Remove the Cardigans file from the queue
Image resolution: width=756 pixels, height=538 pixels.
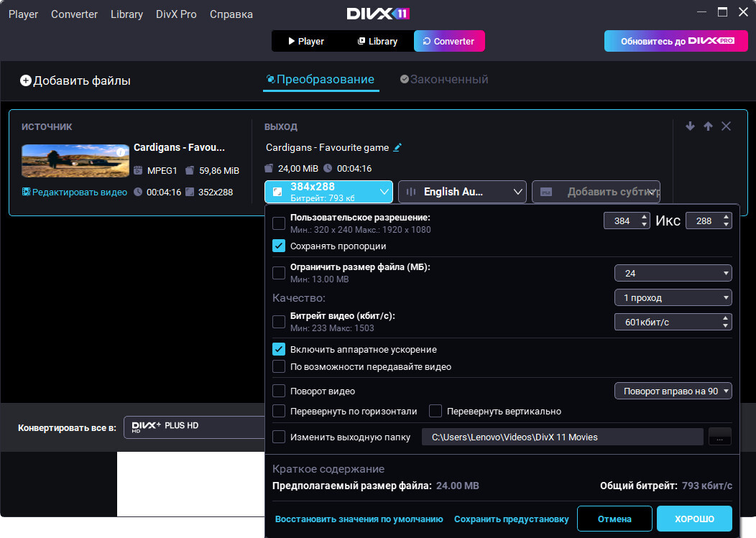tap(726, 126)
